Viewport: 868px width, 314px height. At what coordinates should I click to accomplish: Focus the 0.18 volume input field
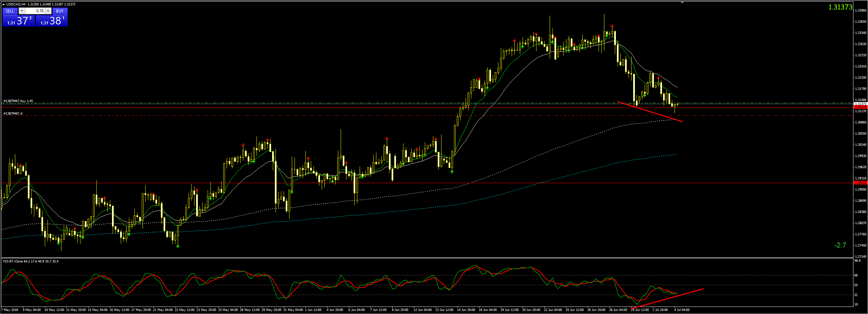tap(35, 11)
